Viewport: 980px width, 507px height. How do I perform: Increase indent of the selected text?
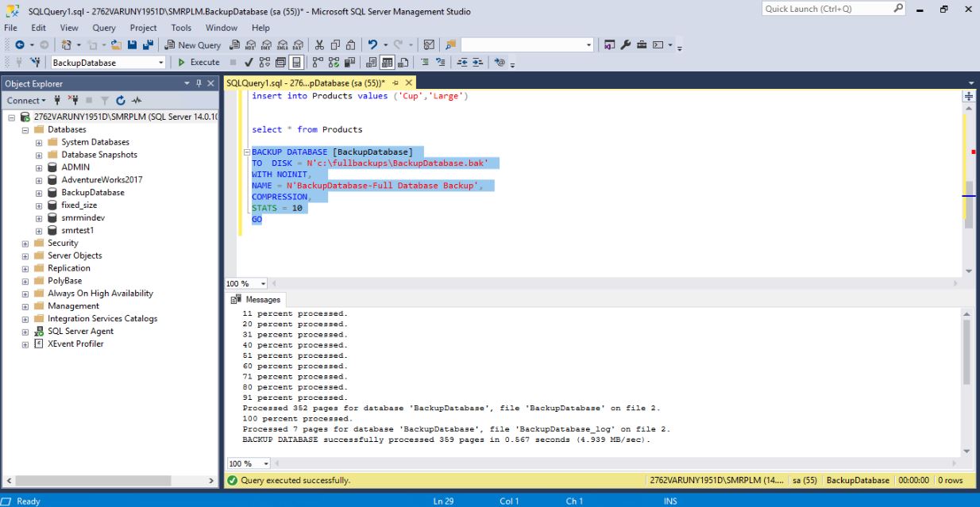point(476,60)
